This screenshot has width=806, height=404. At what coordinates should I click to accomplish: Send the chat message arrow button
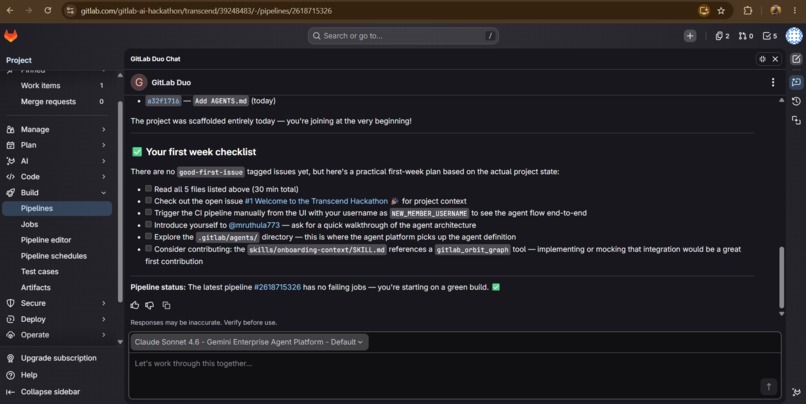pos(768,387)
